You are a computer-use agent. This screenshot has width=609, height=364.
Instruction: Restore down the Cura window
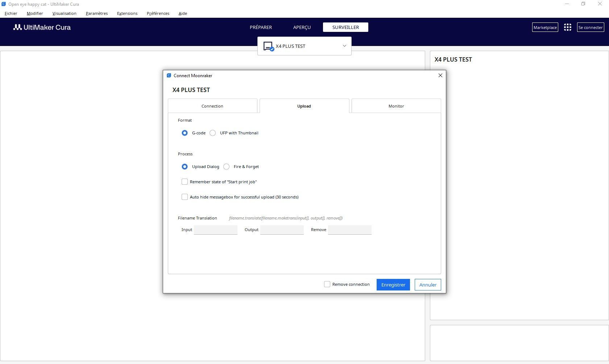click(583, 4)
